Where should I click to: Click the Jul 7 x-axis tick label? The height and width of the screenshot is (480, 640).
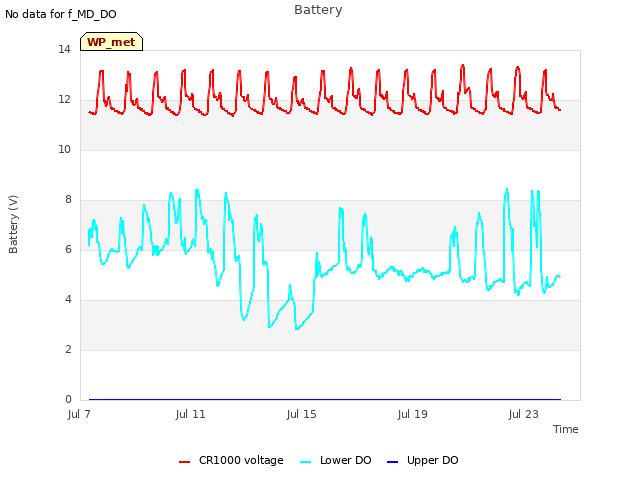[79, 414]
